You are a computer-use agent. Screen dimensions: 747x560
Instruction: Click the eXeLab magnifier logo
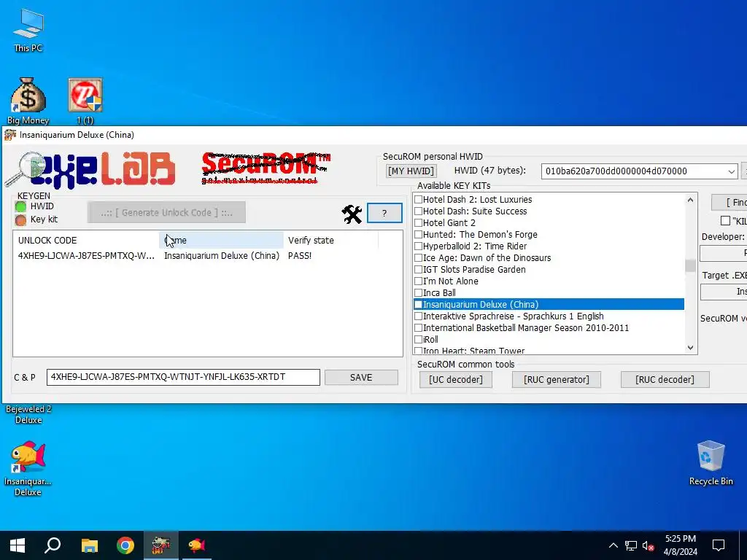pyautogui.click(x=90, y=169)
